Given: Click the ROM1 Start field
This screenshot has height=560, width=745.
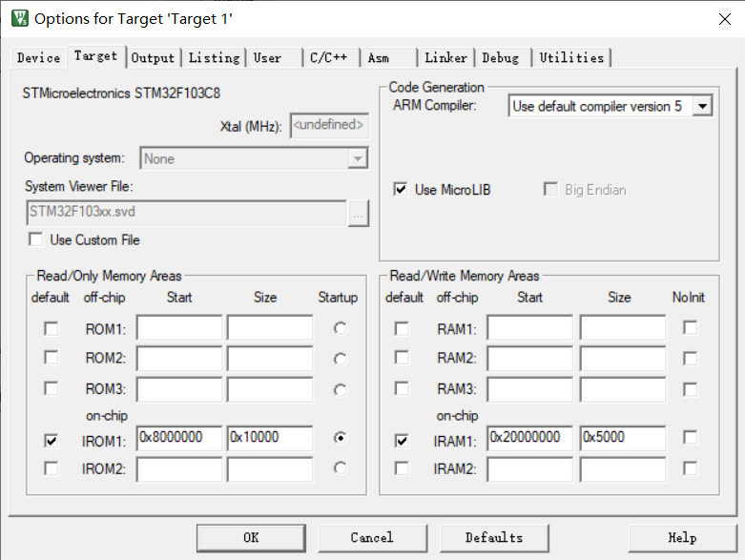Looking at the screenshot, I should [x=178, y=327].
